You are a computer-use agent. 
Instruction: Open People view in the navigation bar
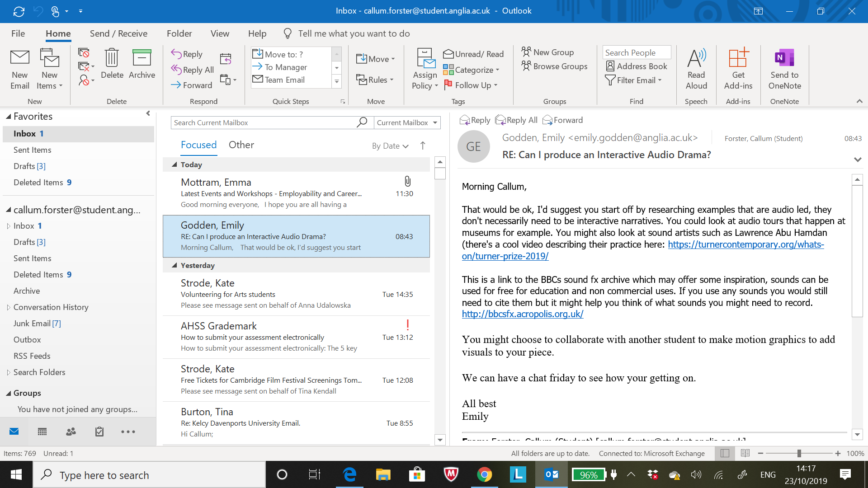pyautogui.click(x=71, y=432)
